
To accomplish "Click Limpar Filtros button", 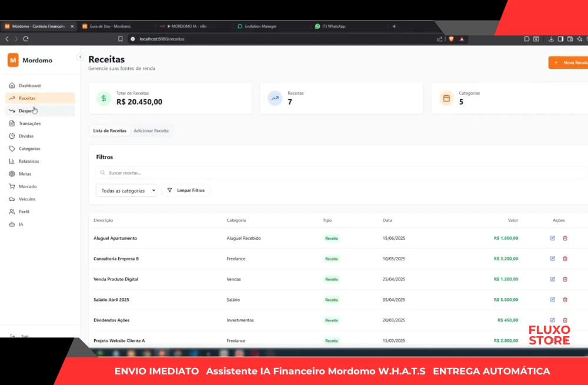I will pyautogui.click(x=186, y=190).
